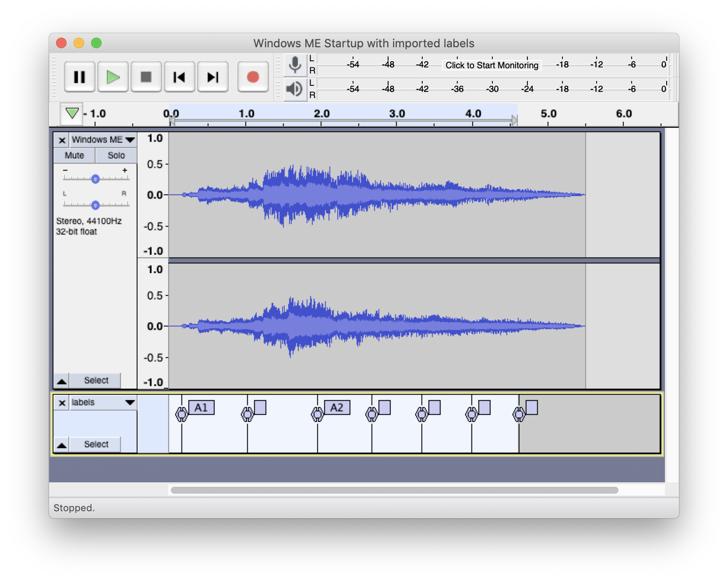Open the Windows ME track dropdown menu
Viewport: 728px width, 583px height.
[103, 140]
